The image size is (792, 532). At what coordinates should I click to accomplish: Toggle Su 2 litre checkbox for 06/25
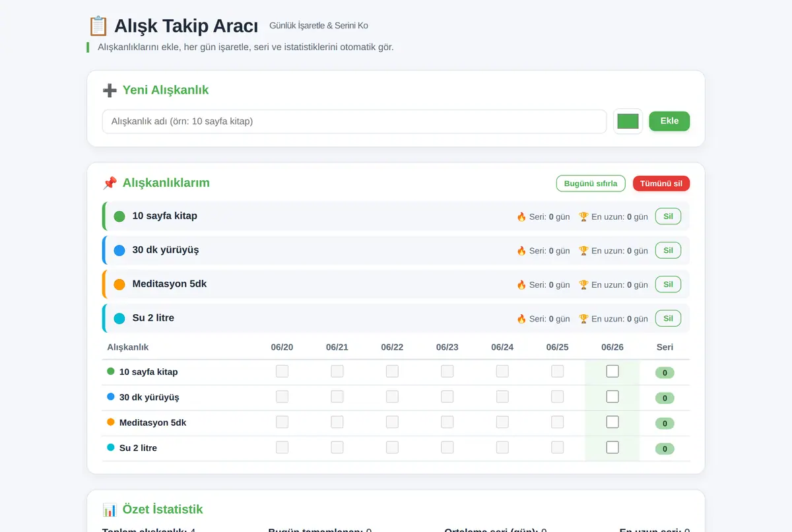(x=558, y=447)
